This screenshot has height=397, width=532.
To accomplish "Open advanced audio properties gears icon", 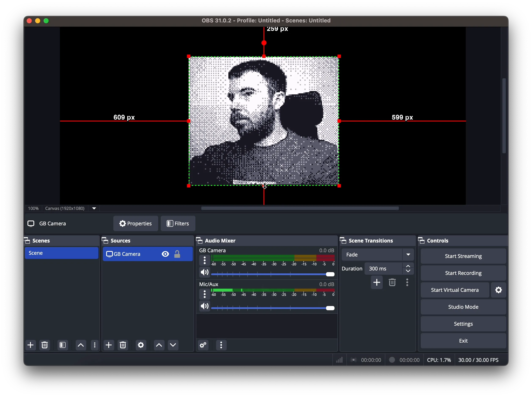I will coord(203,345).
